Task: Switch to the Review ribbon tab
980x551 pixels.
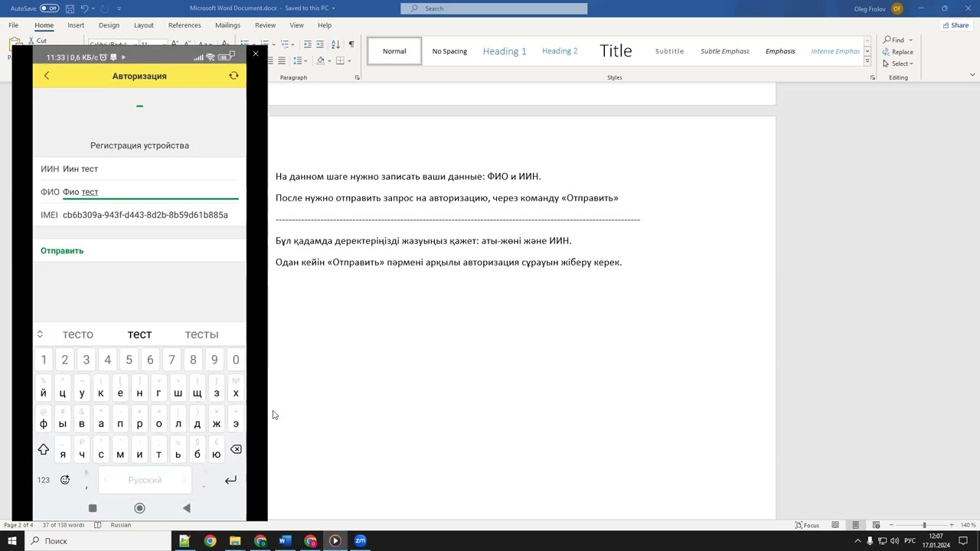Action: point(265,25)
